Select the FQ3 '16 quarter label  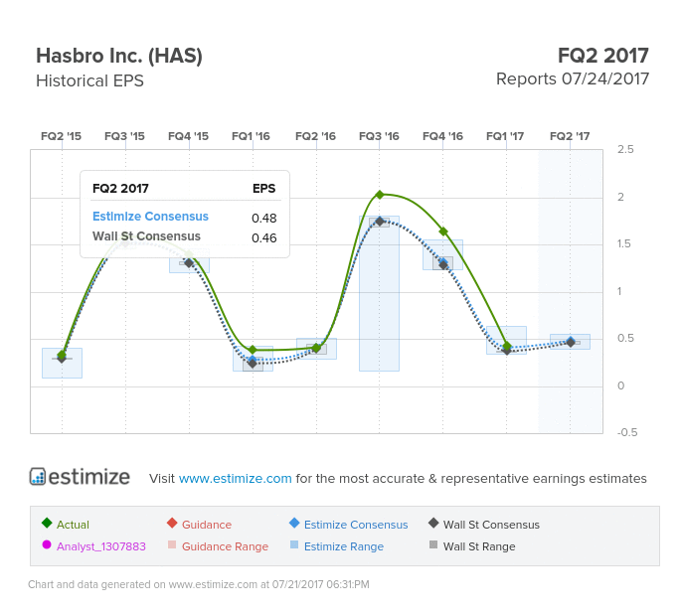(x=379, y=136)
